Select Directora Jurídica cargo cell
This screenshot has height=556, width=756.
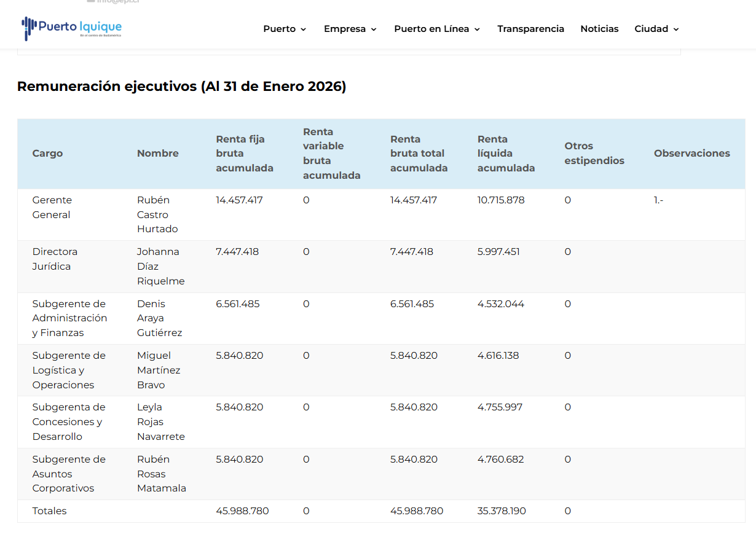tap(55, 259)
